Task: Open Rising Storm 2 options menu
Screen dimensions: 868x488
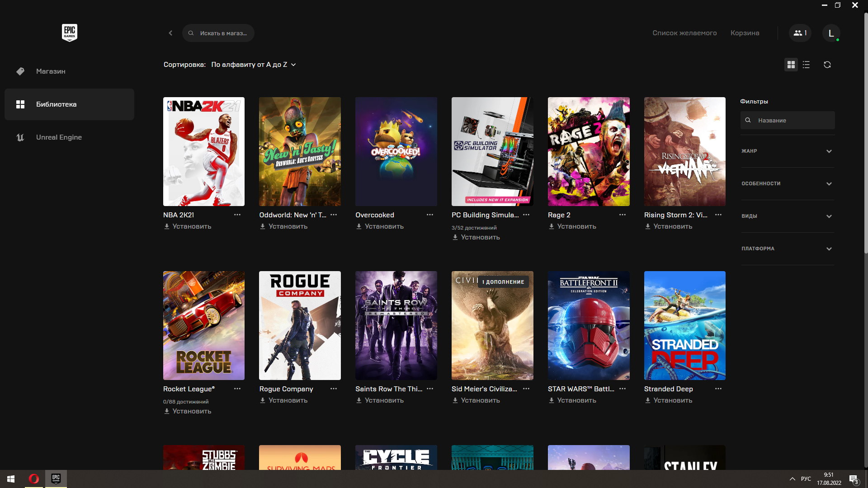Action: coord(718,215)
